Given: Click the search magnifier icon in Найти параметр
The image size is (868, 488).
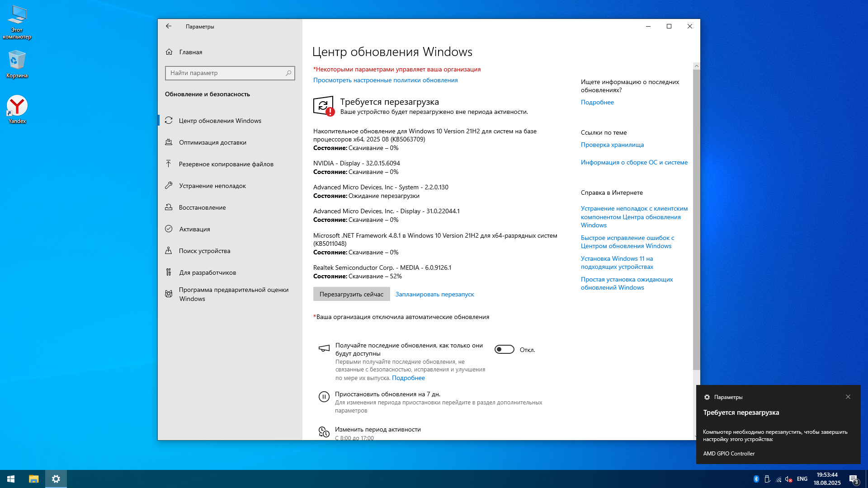Looking at the screenshot, I should [x=288, y=73].
